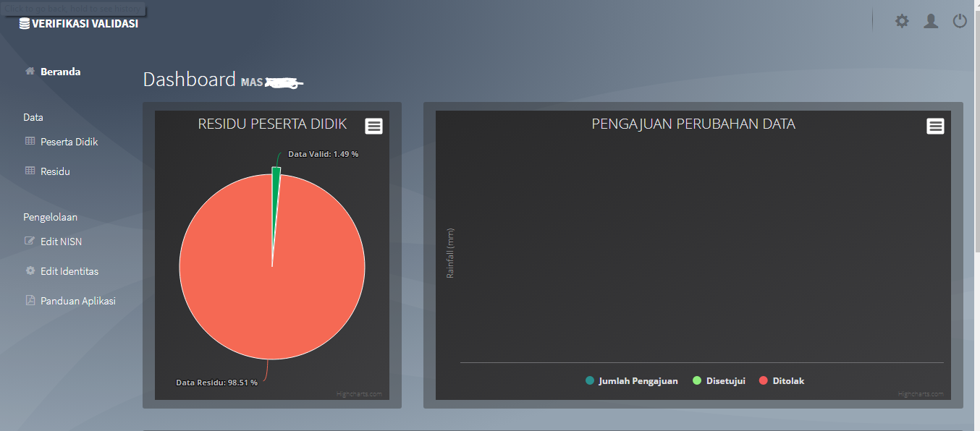980x431 pixels.
Task: Open the settings gear icon in top bar
Action: click(x=902, y=21)
